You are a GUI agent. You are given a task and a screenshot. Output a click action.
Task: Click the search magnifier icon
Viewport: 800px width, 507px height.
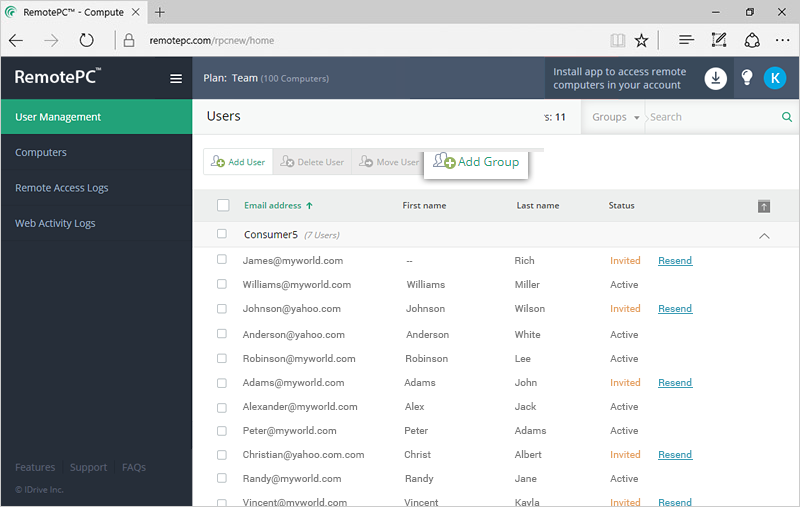[787, 117]
